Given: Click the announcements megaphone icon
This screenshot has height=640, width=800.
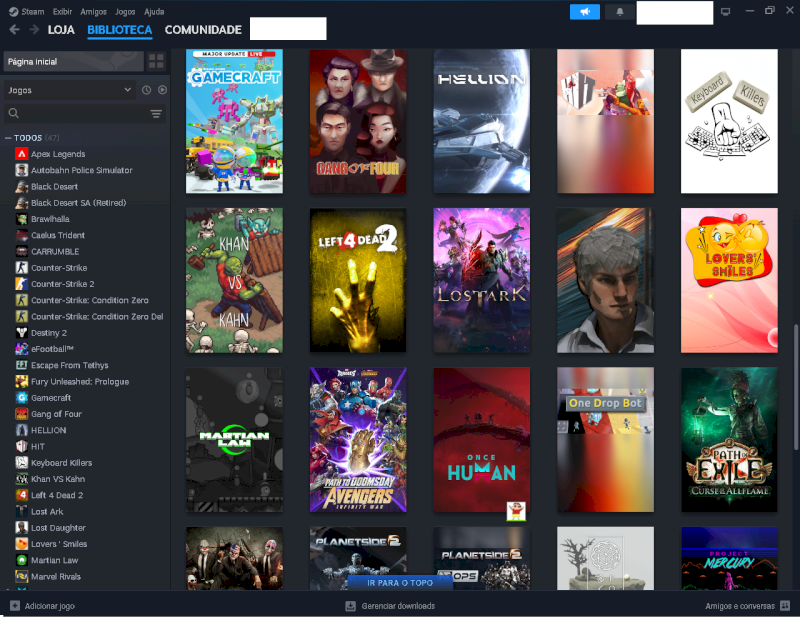Looking at the screenshot, I should (x=584, y=12).
